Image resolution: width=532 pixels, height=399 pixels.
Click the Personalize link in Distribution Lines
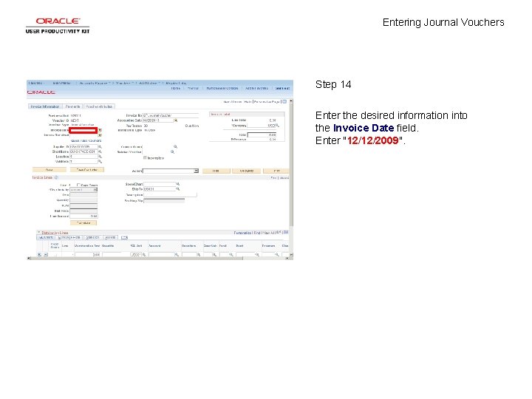(x=242, y=233)
